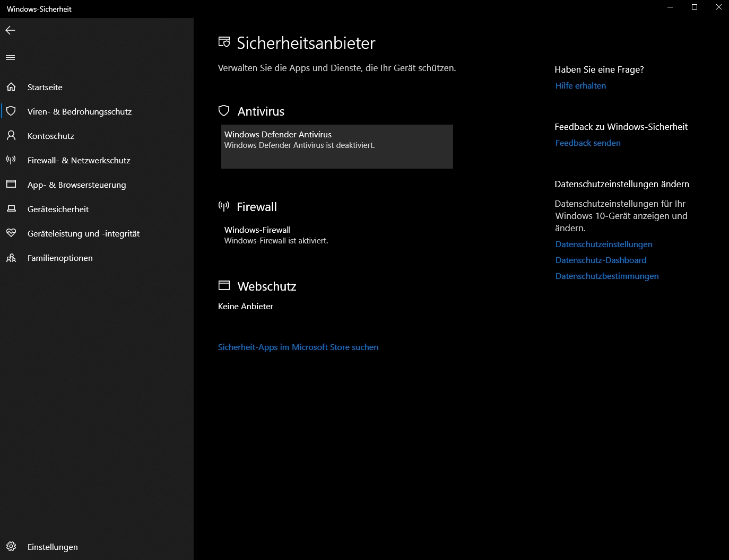Click the Webschutz section heading
The height and width of the screenshot is (560, 729).
267,286
